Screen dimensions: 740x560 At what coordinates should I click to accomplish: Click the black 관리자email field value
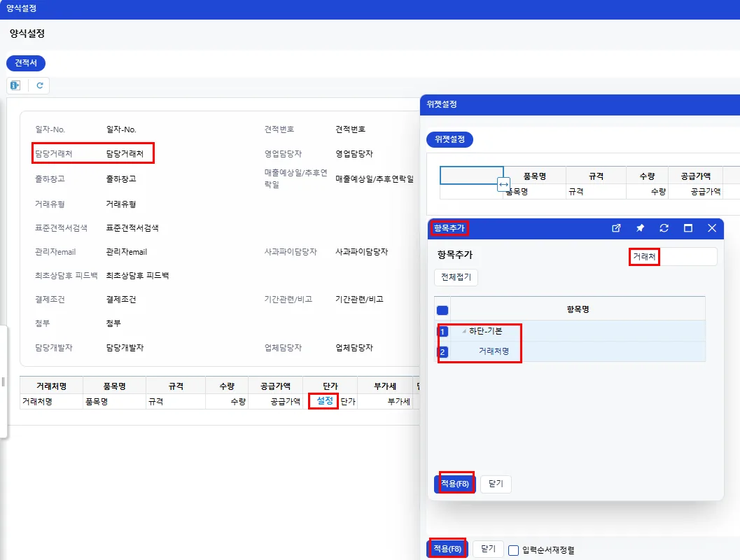point(127,252)
